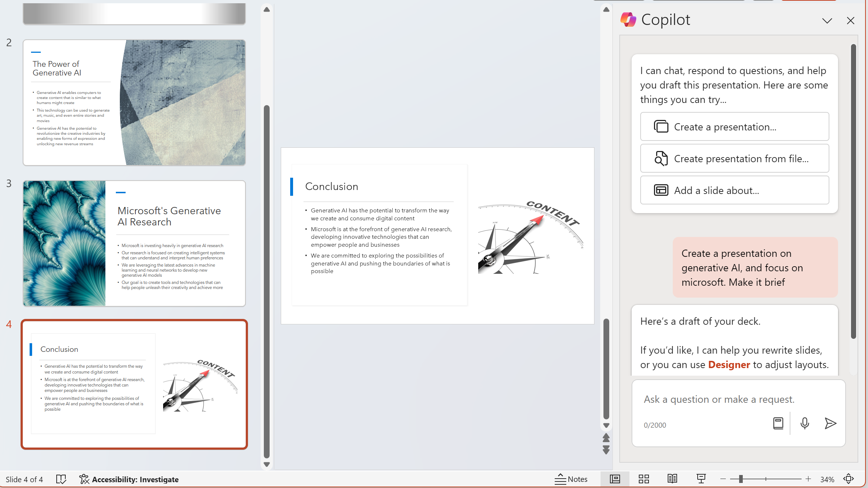Start Slide Show from status bar icon

pos(701,479)
